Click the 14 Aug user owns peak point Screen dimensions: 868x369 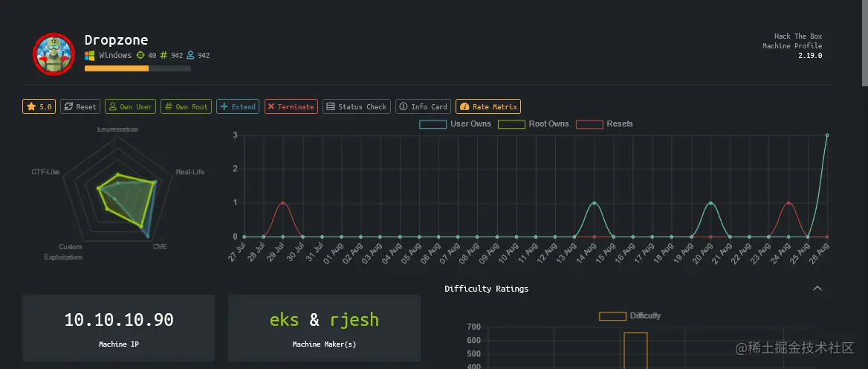[594, 203]
